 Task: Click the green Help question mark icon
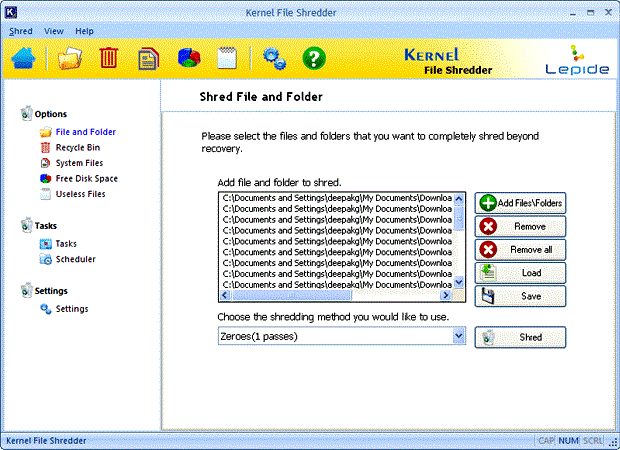click(314, 59)
